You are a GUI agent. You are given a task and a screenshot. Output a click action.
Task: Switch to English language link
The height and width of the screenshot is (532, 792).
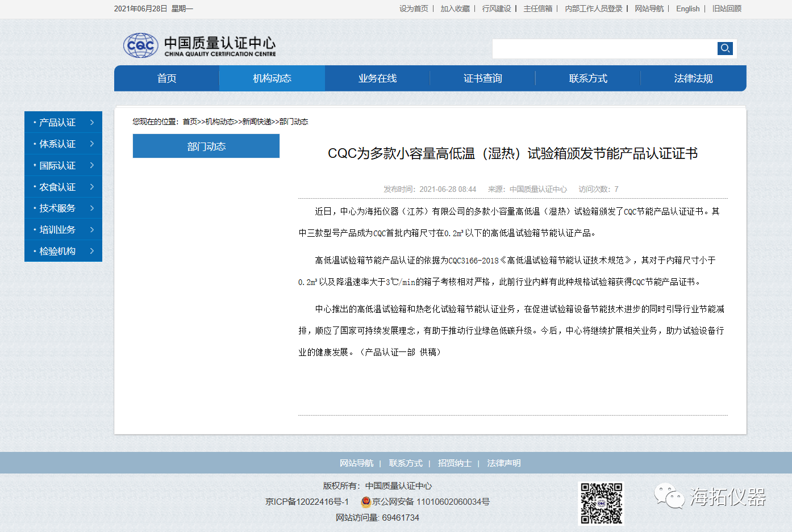click(x=687, y=9)
